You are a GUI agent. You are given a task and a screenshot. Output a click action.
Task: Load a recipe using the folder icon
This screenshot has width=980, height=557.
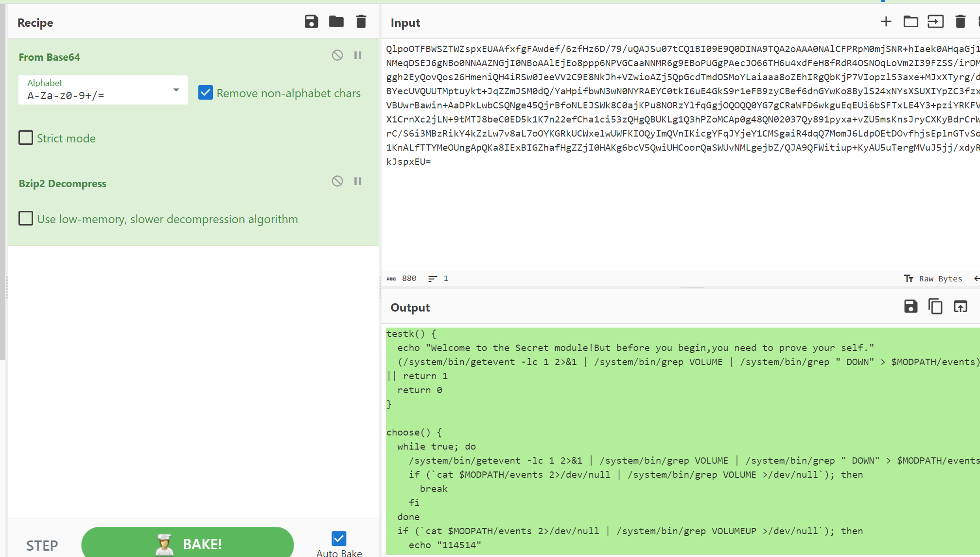[336, 22]
